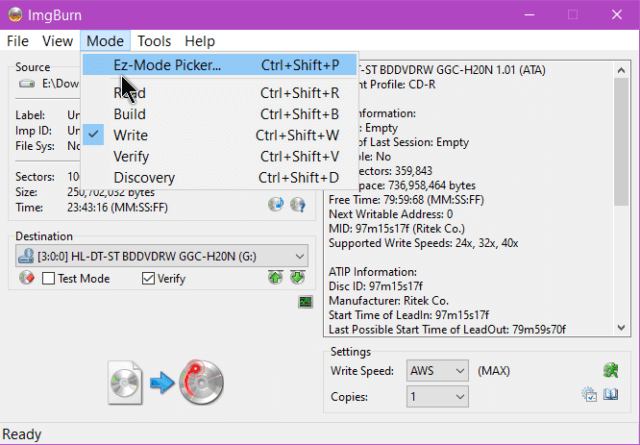The width and height of the screenshot is (640, 445).
Task: Click the green up arrow tray icon
Action: tap(276, 278)
